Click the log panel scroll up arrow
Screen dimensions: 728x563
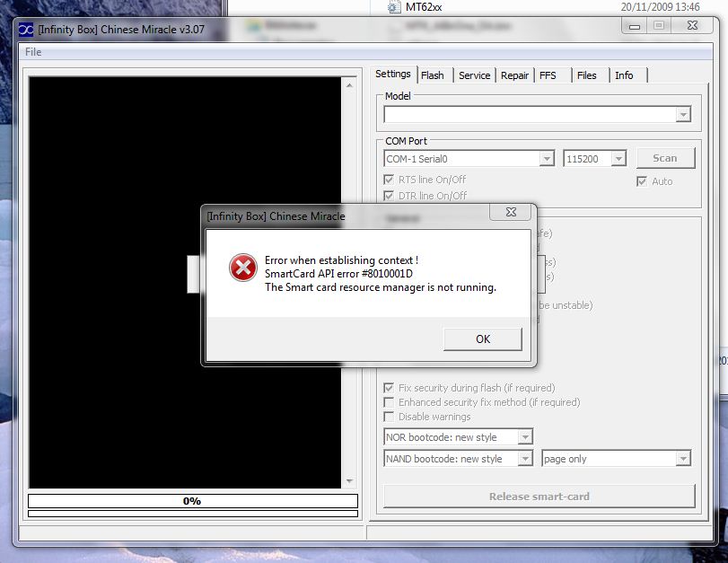coord(349,85)
